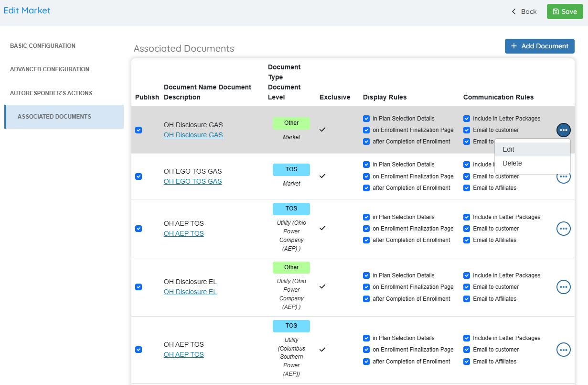Click the 'Associated Documents' table heading

(184, 48)
